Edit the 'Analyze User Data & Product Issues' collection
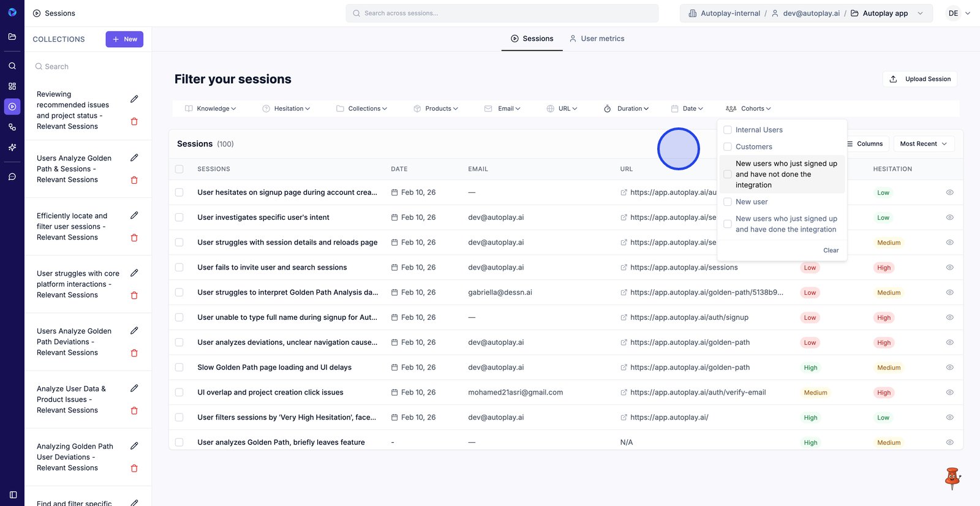980x506 pixels. (134, 388)
